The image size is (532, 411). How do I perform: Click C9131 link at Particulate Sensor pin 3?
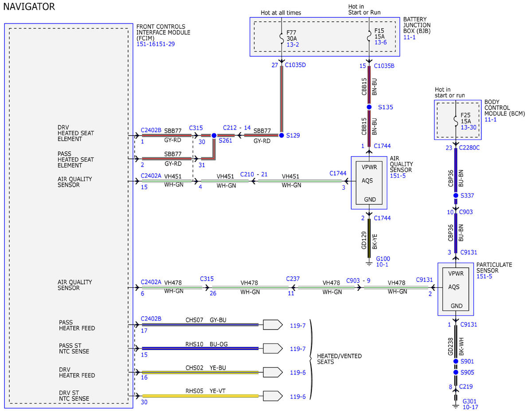click(469, 252)
